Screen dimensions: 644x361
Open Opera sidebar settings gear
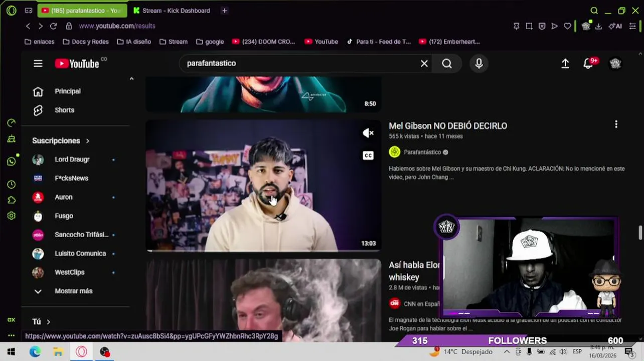pyautogui.click(x=11, y=216)
